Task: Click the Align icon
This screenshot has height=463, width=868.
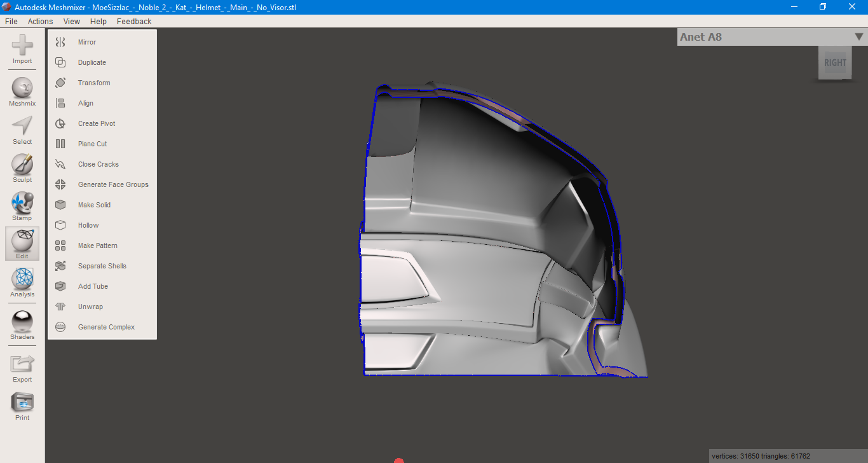Action: (x=60, y=103)
